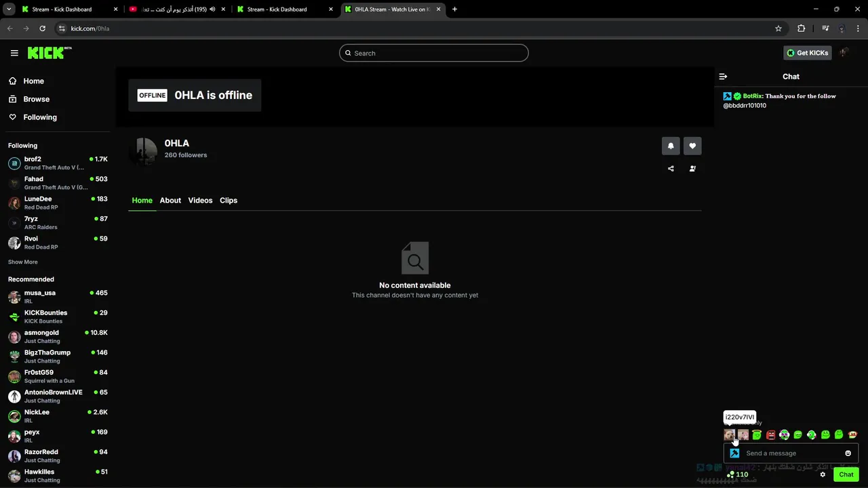Open Fr0stG59 recommended channel
Image resolution: width=868 pixels, height=488 pixels.
(x=58, y=376)
